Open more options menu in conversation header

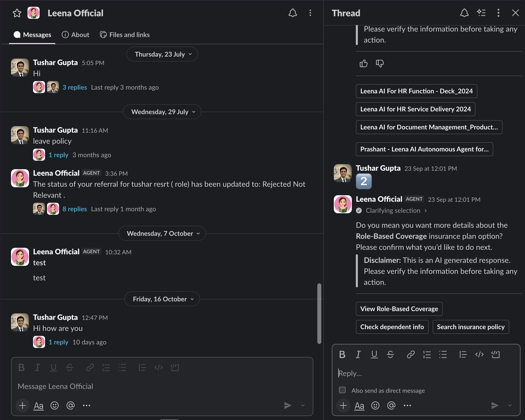click(310, 13)
